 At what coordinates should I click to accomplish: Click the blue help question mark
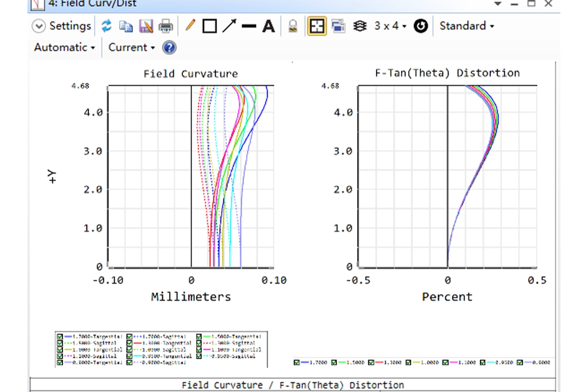[169, 48]
